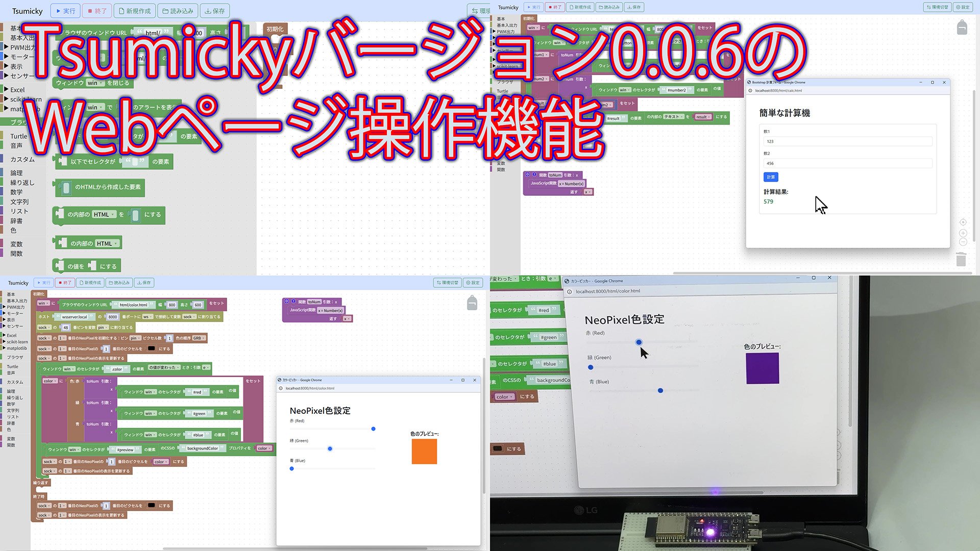Click the orange color preview square
Screen dimensions: 980x551
[x=424, y=452]
